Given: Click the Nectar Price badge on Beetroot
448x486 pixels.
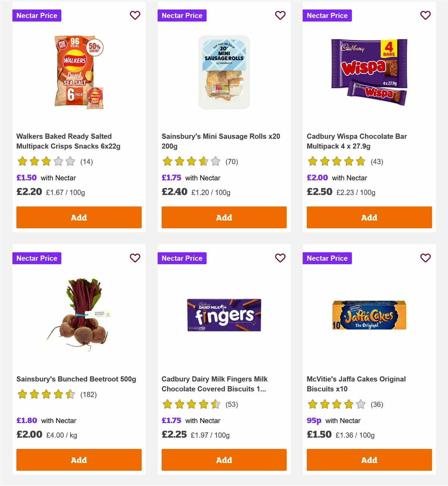Looking at the screenshot, I should (x=37, y=258).
